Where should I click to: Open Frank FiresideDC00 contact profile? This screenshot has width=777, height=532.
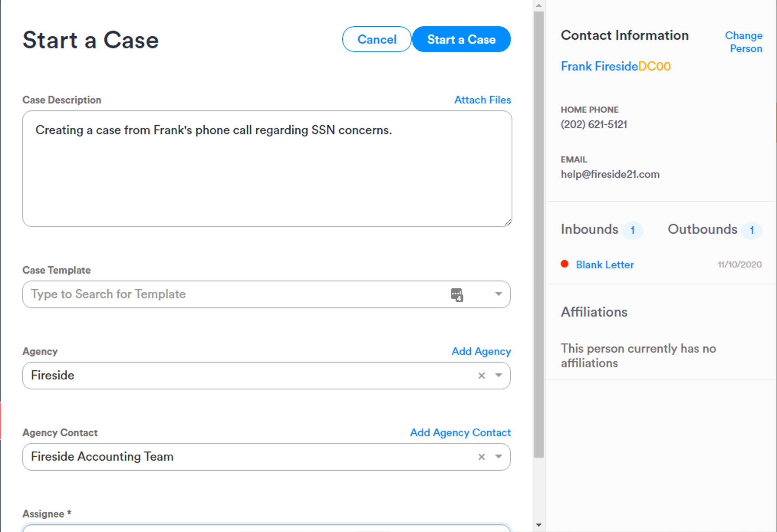[x=616, y=66]
